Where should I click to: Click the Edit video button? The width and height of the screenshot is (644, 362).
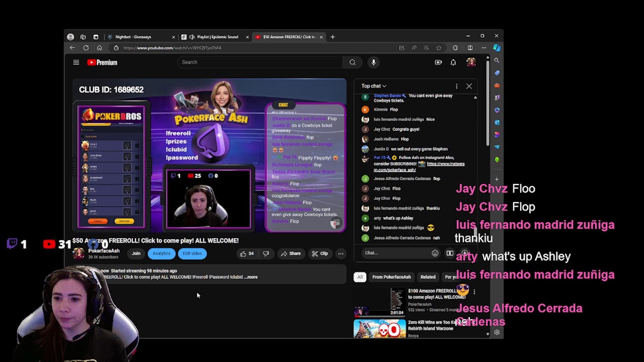point(192,253)
